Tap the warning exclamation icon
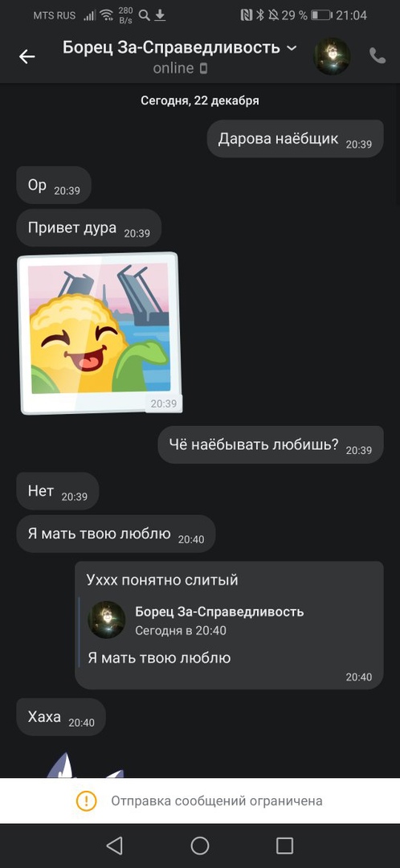The height and width of the screenshot is (868, 400). [86, 800]
